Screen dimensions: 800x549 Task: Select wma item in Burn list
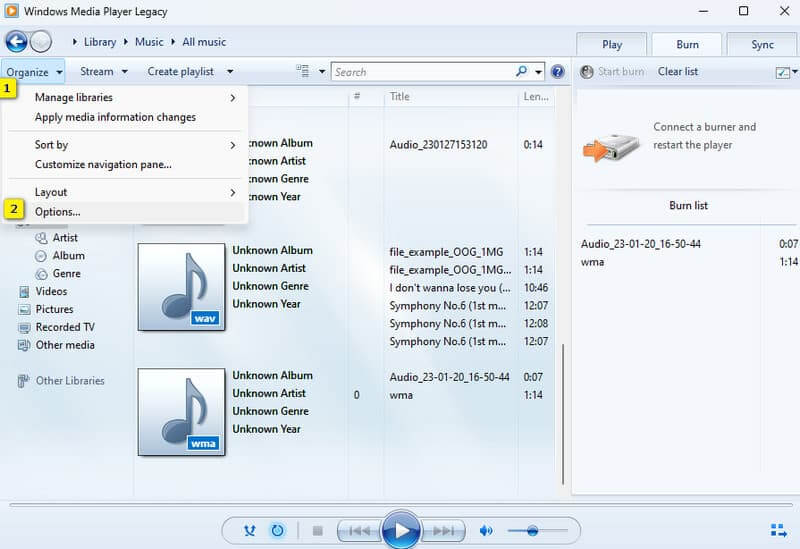(592, 262)
